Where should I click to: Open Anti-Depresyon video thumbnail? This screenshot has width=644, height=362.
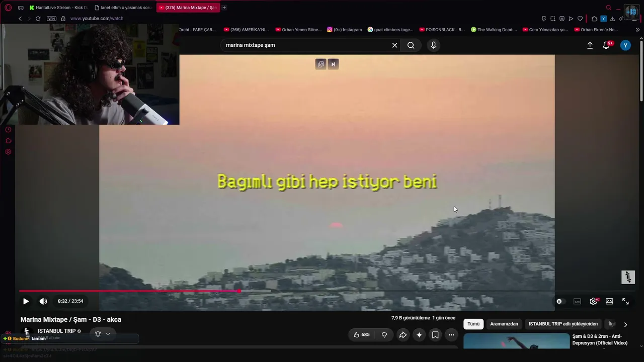pos(516,341)
